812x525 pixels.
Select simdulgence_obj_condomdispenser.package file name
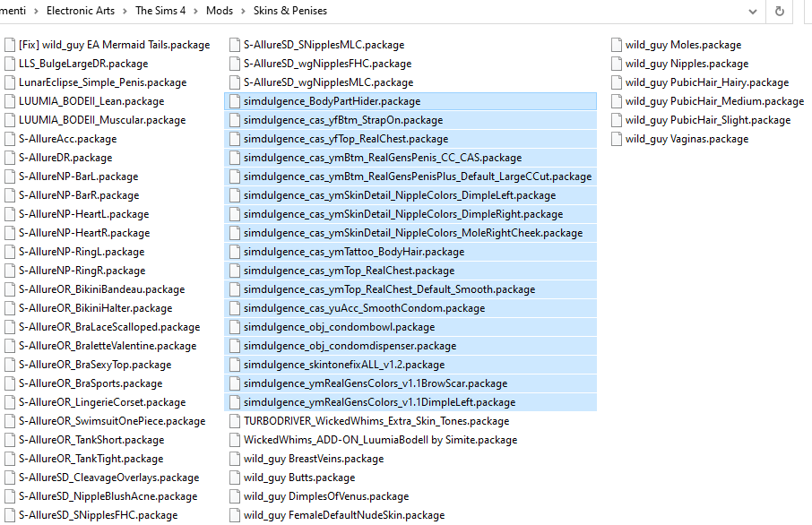coord(350,346)
